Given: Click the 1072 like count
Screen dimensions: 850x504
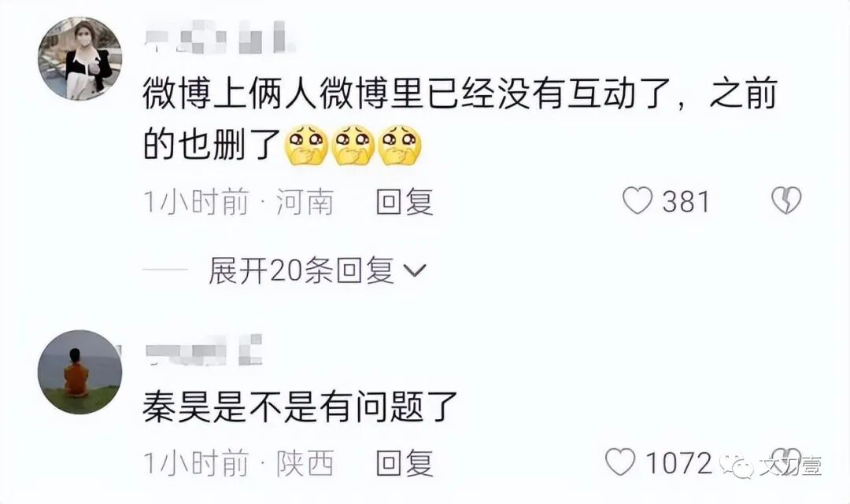Looking at the screenshot, I should coord(678,463).
